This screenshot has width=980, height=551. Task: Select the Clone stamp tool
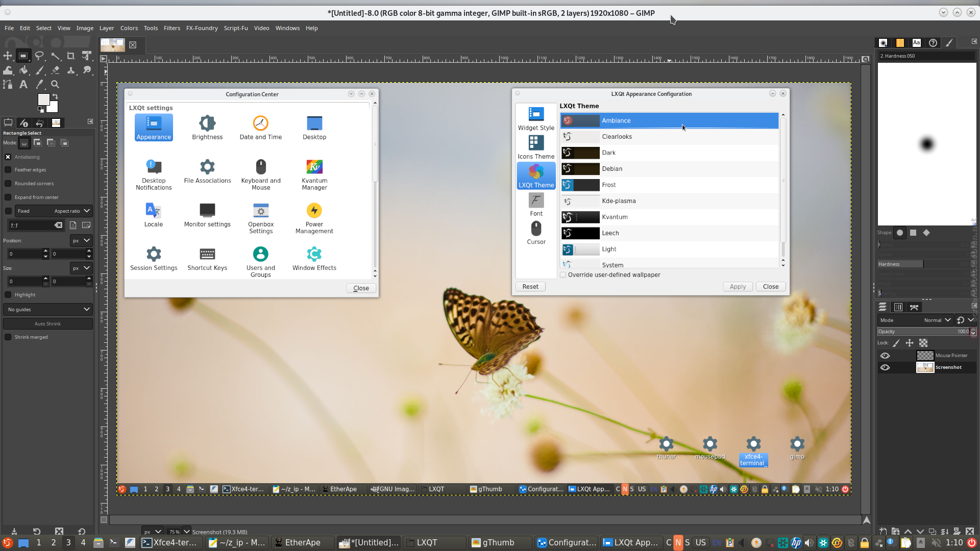(x=71, y=70)
